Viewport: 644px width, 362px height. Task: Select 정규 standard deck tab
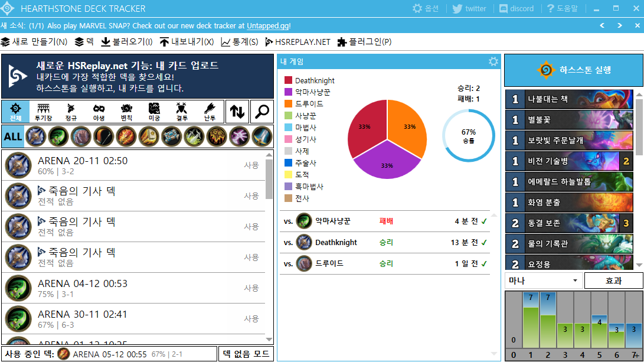point(71,112)
